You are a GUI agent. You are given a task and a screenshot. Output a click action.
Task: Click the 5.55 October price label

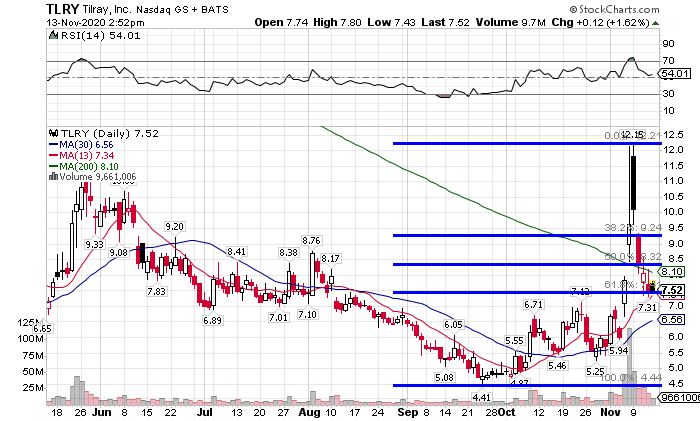[x=514, y=341]
